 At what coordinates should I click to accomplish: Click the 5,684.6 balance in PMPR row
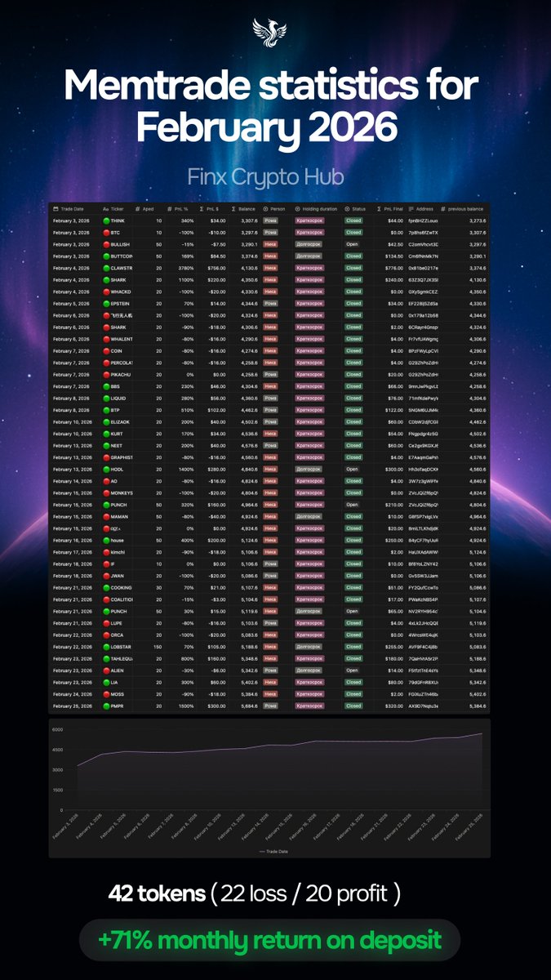tap(248, 706)
